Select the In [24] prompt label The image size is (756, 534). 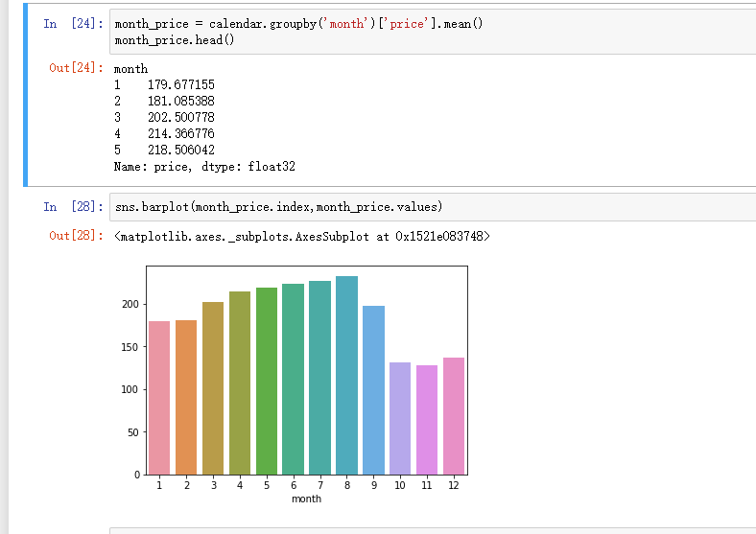pyautogui.click(x=73, y=24)
